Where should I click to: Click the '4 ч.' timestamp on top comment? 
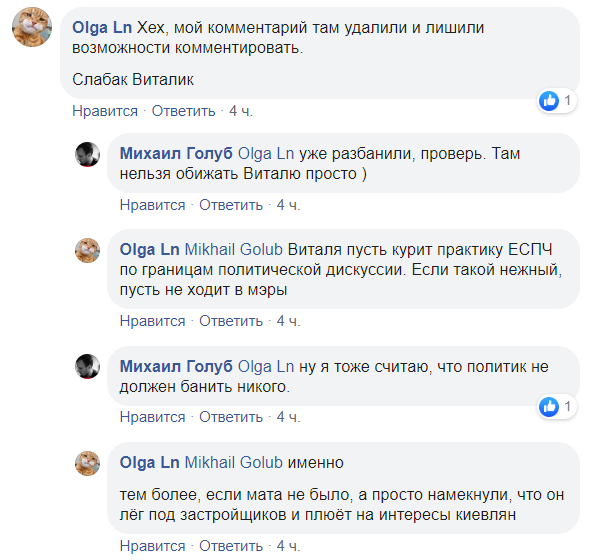click(x=240, y=110)
